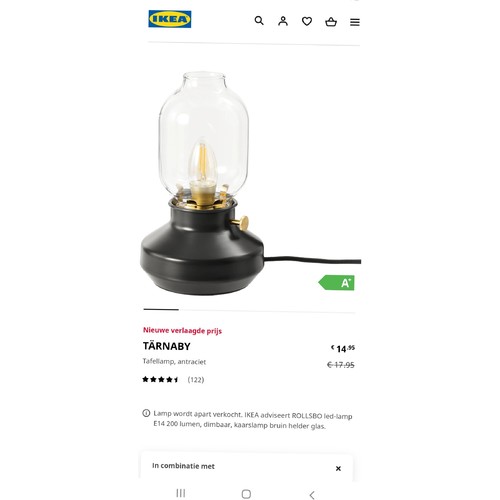This screenshot has height=500, width=500.
Task: Click the A+ energy label badge
Action: (337, 283)
